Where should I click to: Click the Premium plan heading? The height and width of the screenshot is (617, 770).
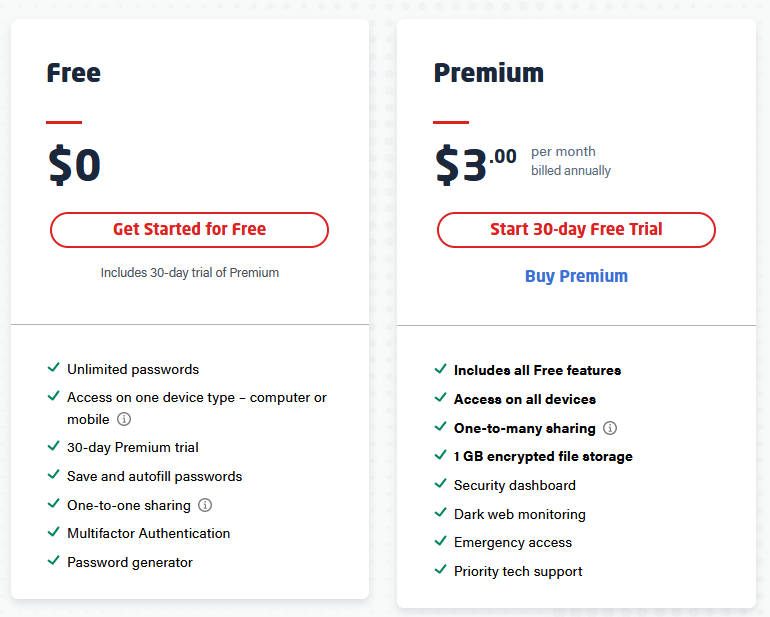pos(489,73)
